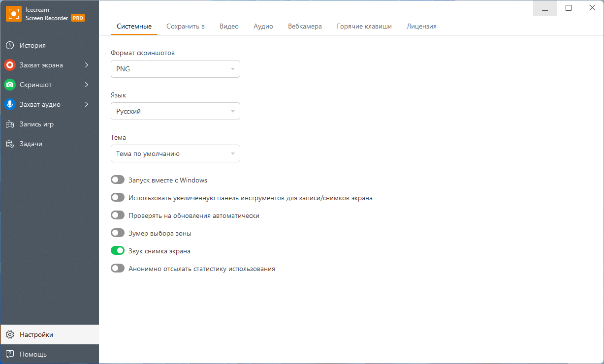Open the theme selection dropdown
The height and width of the screenshot is (364, 604).
(x=175, y=153)
